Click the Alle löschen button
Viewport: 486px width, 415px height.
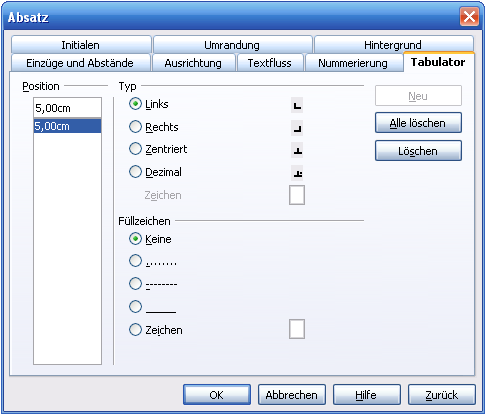point(418,123)
